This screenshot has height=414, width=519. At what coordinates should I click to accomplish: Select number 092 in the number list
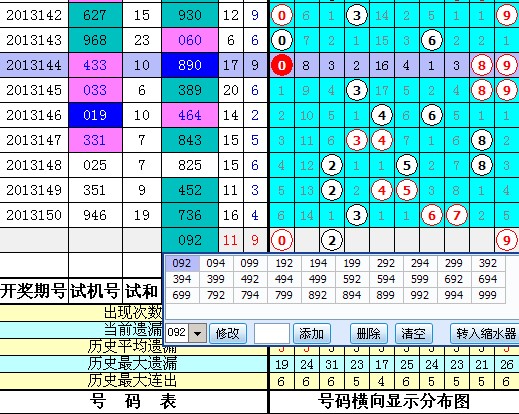tap(182, 263)
